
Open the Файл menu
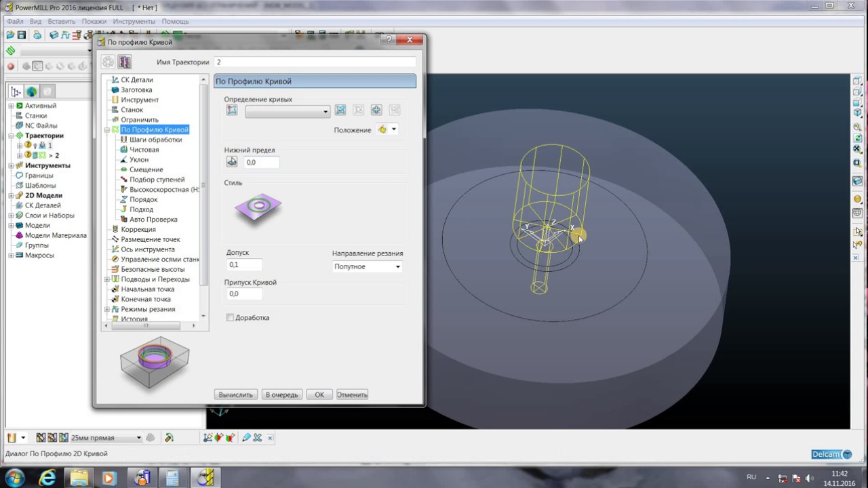point(15,22)
